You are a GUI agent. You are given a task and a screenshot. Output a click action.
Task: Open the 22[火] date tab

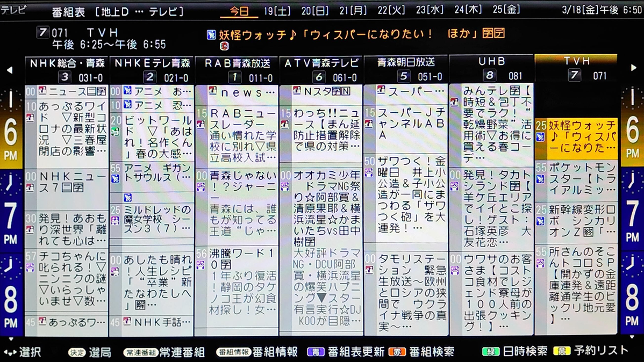tap(391, 10)
